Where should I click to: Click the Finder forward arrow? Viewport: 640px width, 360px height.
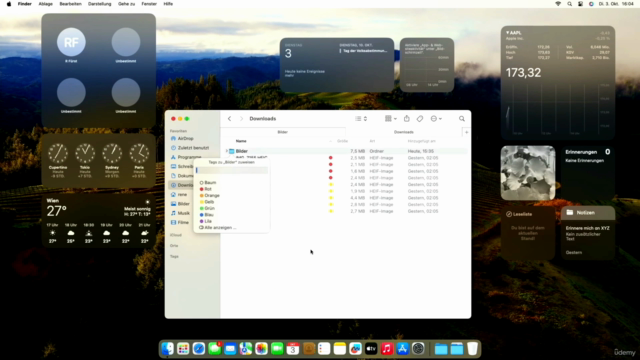[241, 118]
